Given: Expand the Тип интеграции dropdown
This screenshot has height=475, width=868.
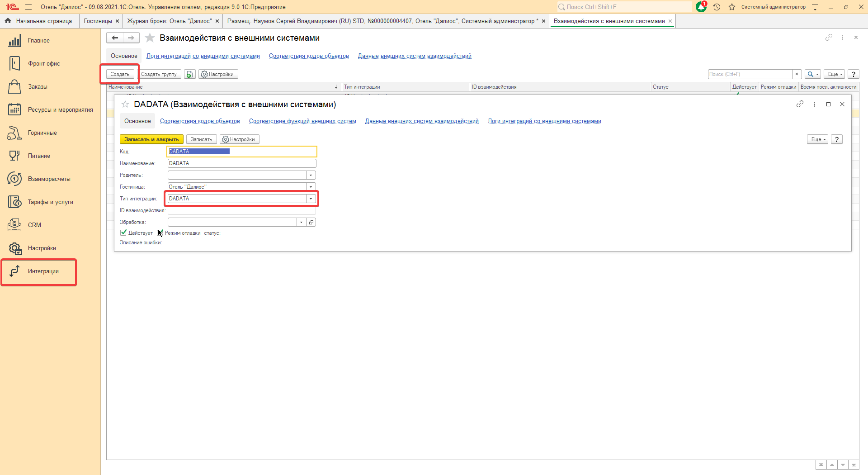Looking at the screenshot, I should click(x=311, y=199).
